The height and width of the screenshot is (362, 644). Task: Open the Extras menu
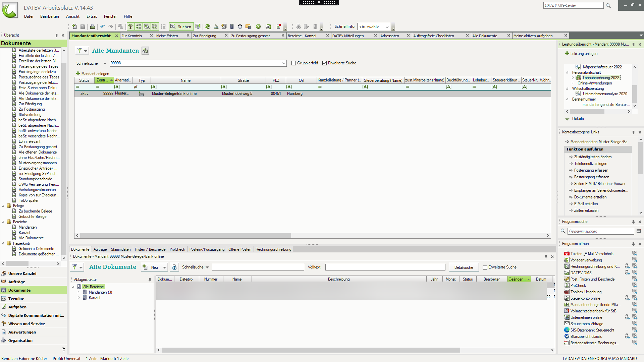[92, 16]
